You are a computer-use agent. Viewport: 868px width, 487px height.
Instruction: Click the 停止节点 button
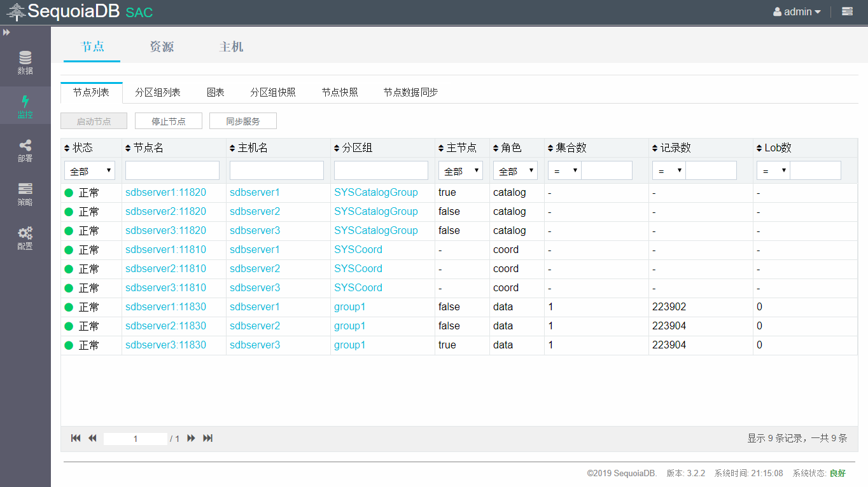pos(169,121)
